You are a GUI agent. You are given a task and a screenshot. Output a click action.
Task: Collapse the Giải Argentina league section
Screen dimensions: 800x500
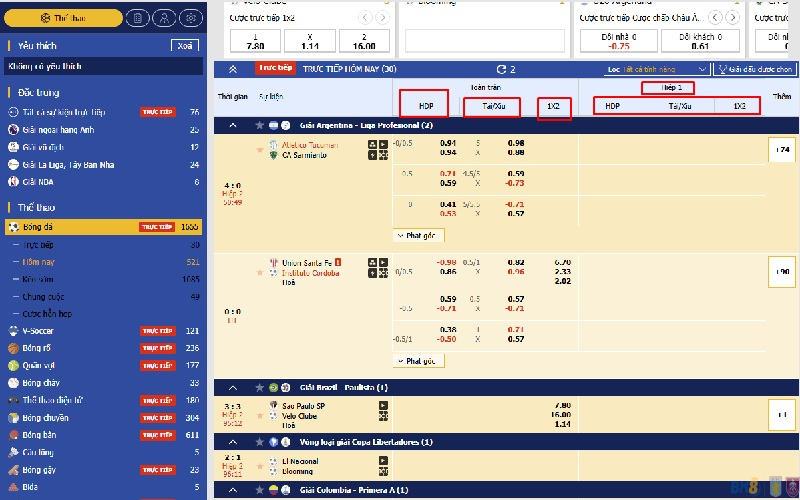pyautogui.click(x=233, y=125)
